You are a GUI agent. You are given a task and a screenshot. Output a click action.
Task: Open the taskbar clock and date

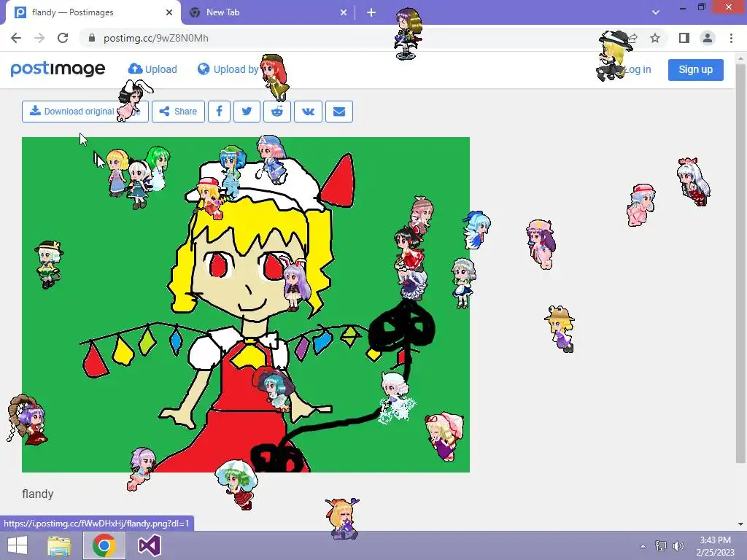click(x=715, y=546)
